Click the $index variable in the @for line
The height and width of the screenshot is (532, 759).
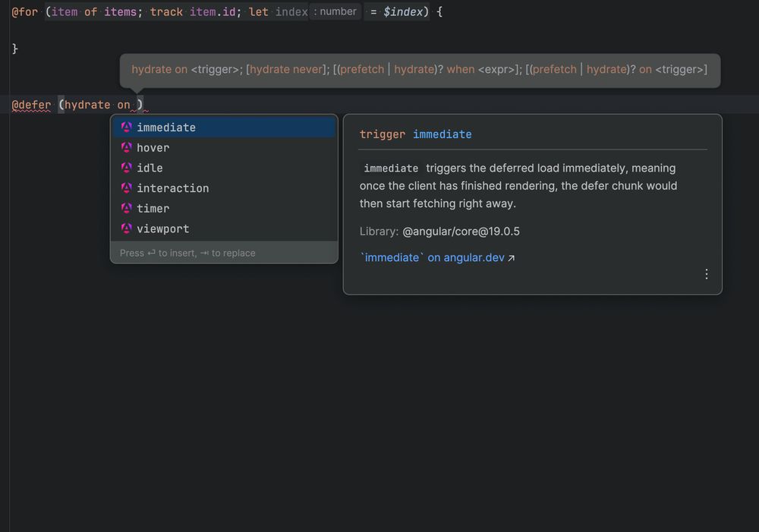(403, 11)
